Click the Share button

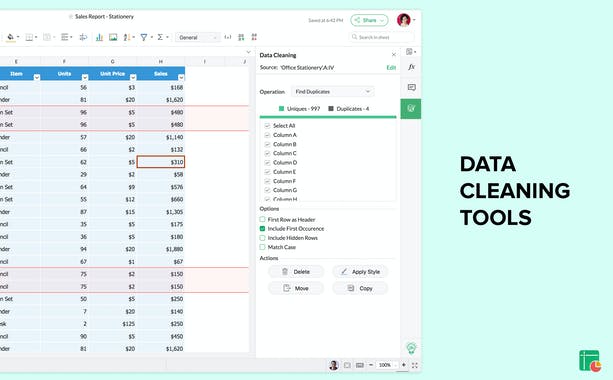tap(369, 20)
